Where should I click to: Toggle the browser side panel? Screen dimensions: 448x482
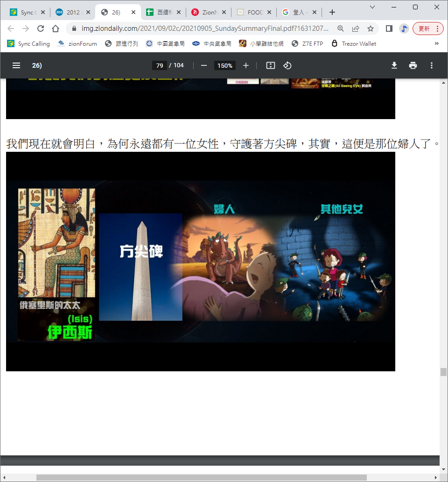pos(389,28)
